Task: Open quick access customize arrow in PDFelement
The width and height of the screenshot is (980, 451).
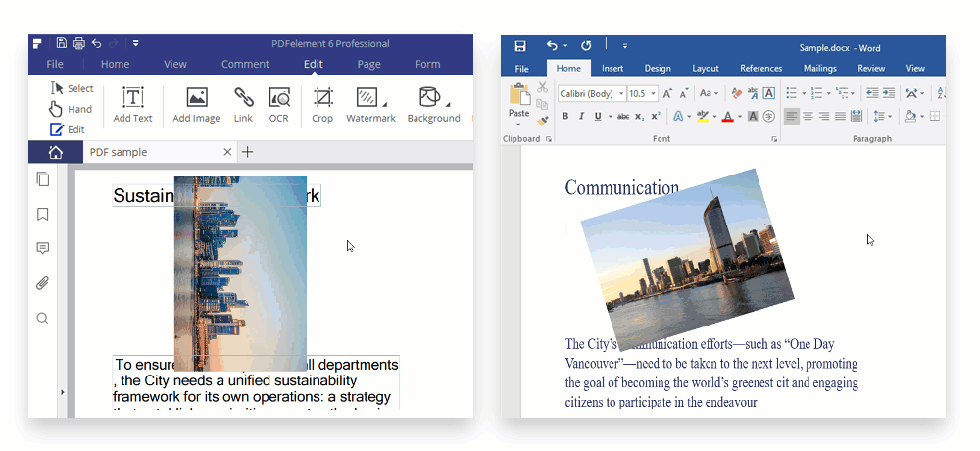Action: (135, 43)
